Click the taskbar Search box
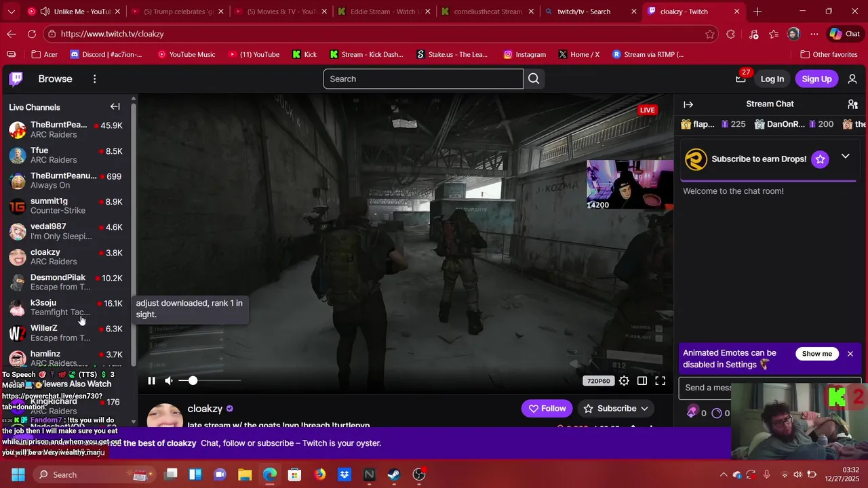 [x=94, y=474]
